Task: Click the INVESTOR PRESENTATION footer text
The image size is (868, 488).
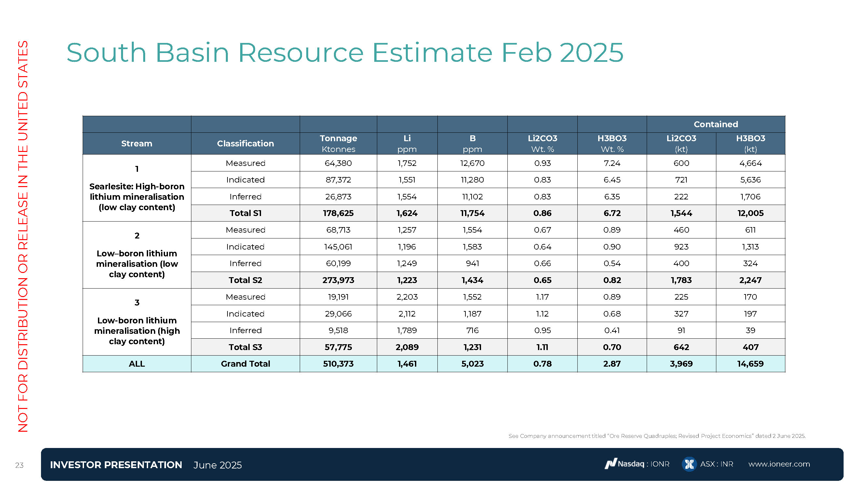Action: pyautogui.click(x=116, y=465)
